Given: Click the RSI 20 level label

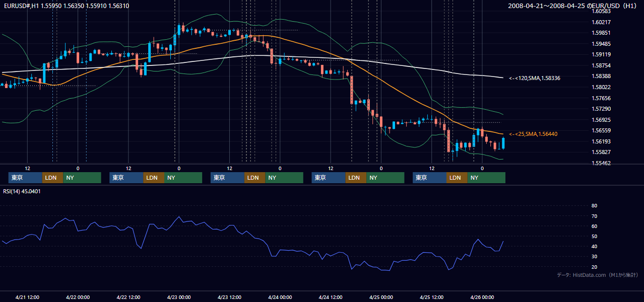Looking at the screenshot, I should point(594,267).
